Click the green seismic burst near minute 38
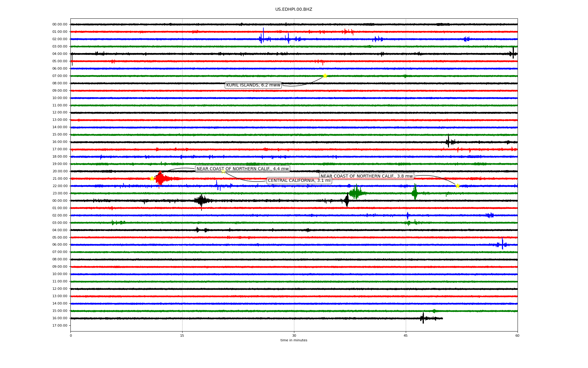 tap(356, 193)
